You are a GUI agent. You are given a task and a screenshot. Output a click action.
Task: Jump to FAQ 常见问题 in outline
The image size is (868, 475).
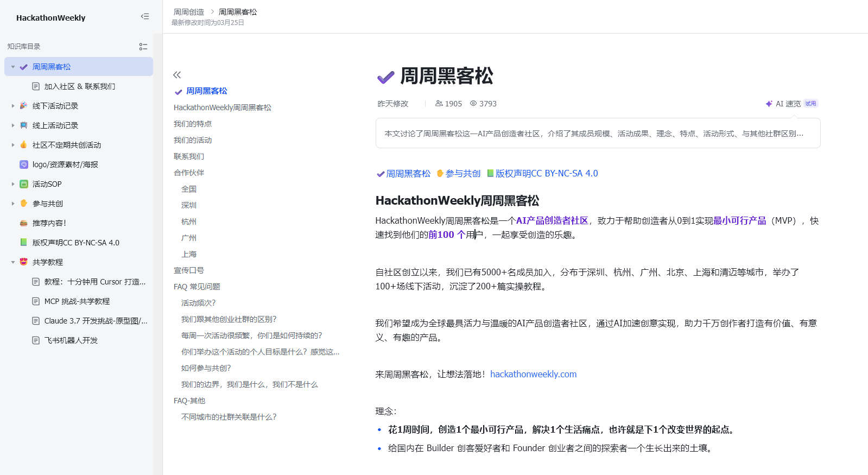pyautogui.click(x=197, y=287)
